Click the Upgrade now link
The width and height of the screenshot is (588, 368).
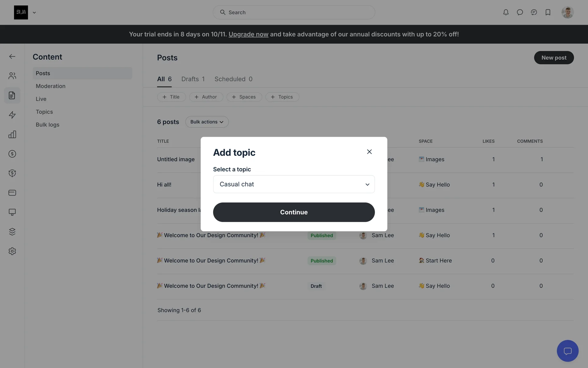248,34
